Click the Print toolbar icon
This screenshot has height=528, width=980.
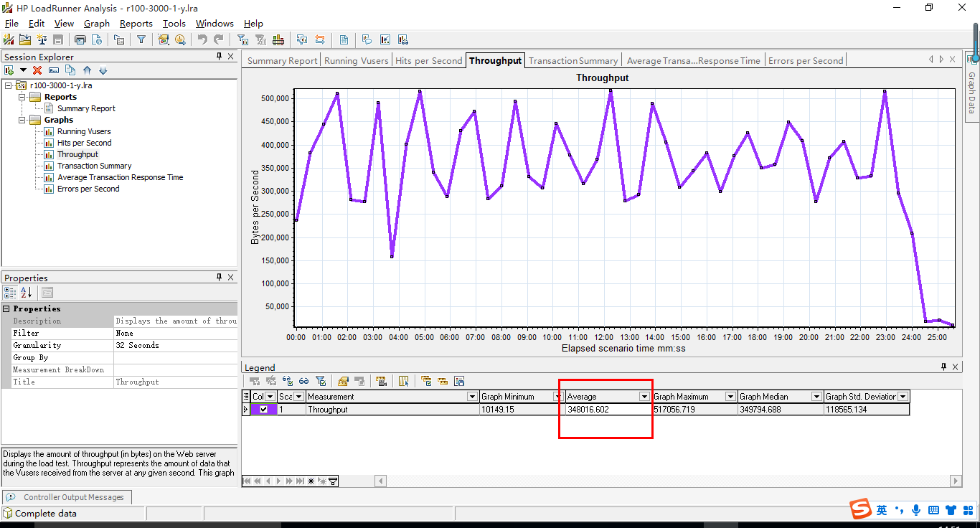point(80,39)
